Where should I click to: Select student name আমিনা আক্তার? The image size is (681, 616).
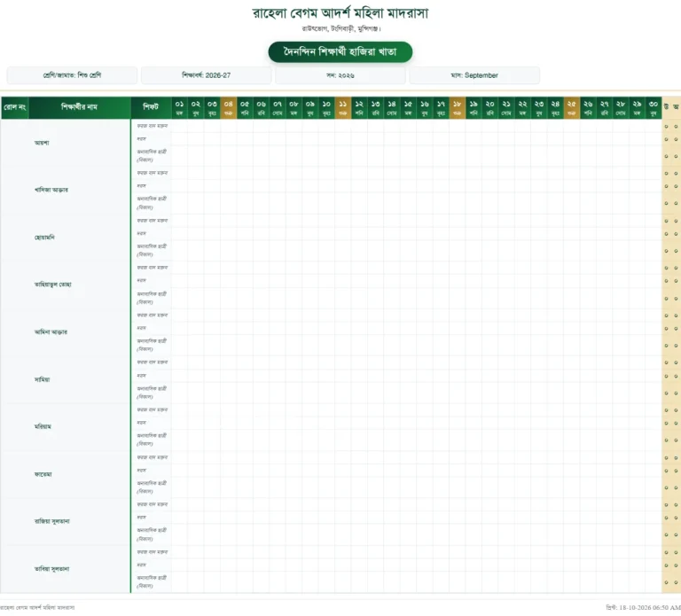pyautogui.click(x=51, y=332)
